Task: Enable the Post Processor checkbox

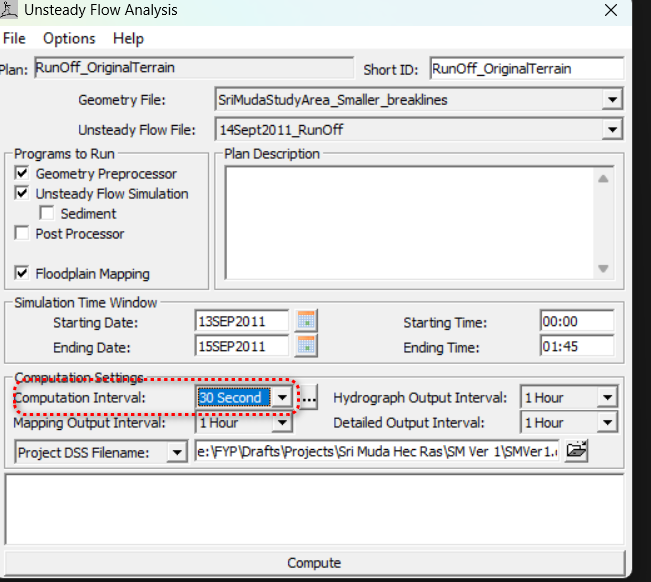Action: click(22, 234)
